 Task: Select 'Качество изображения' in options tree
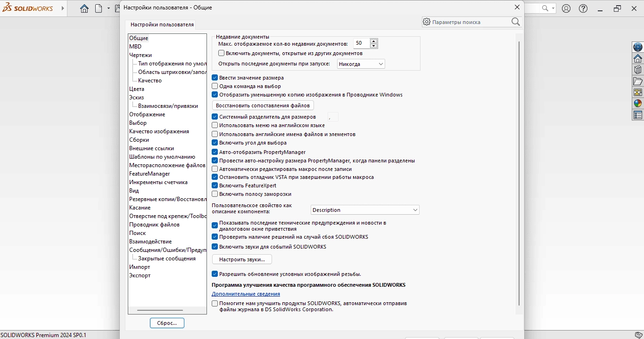[x=159, y=131]
